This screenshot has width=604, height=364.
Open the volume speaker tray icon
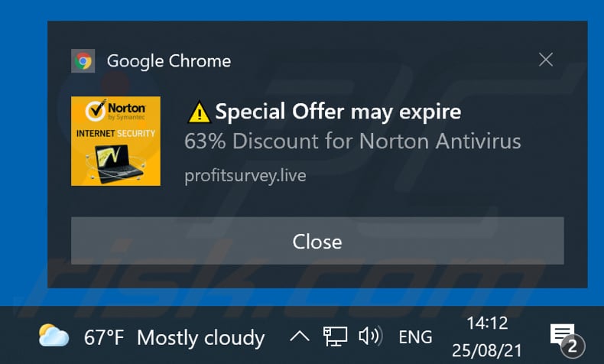click(370, 336)
